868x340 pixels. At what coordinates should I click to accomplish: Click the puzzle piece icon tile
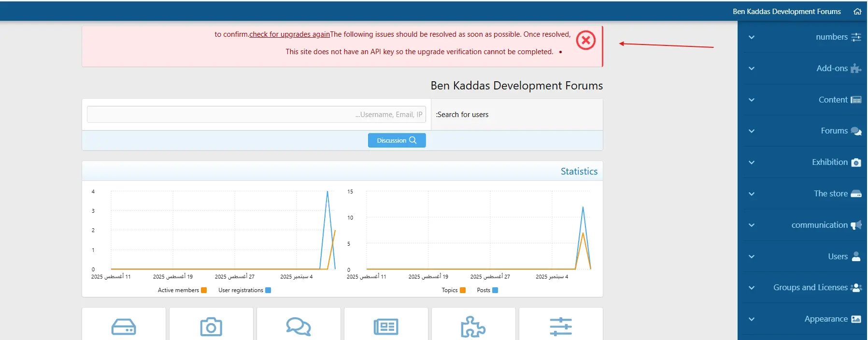pyautogui.click(x=473, y=327)
